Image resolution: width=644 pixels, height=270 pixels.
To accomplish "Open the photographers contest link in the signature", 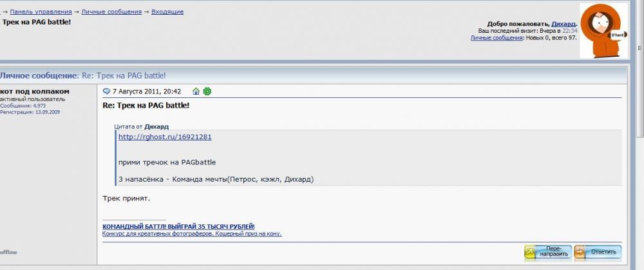I will tap(191, 233).
